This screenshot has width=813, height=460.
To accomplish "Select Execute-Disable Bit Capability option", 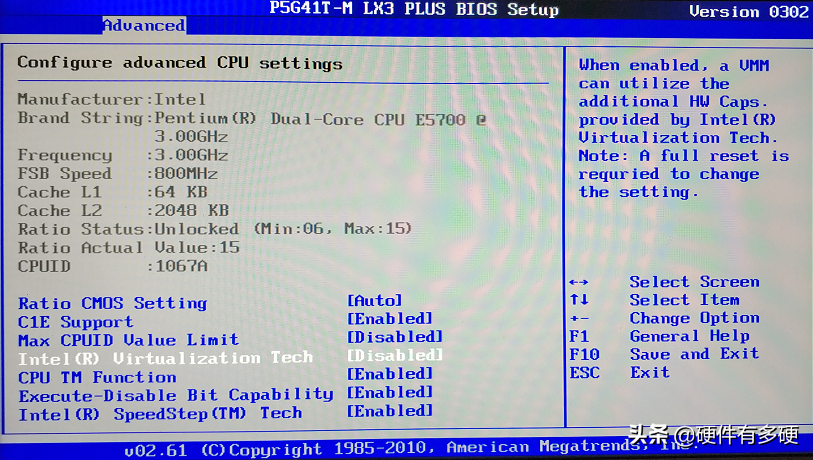I will 176,395.
